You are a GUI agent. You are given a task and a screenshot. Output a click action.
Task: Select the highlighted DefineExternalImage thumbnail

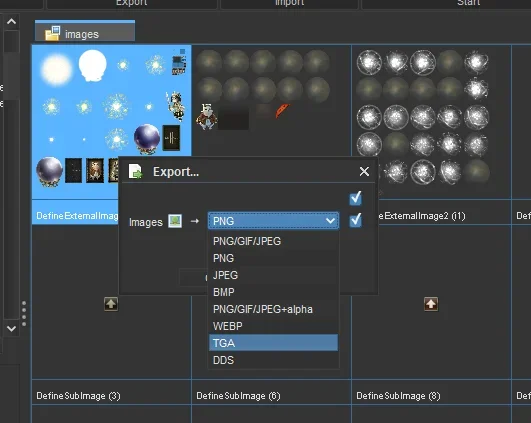(112, 122)
